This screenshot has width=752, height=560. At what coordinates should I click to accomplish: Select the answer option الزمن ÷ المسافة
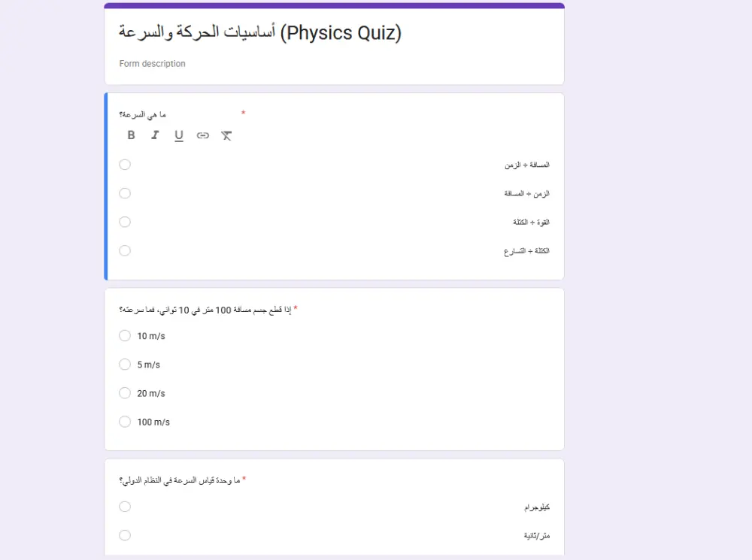125,193
